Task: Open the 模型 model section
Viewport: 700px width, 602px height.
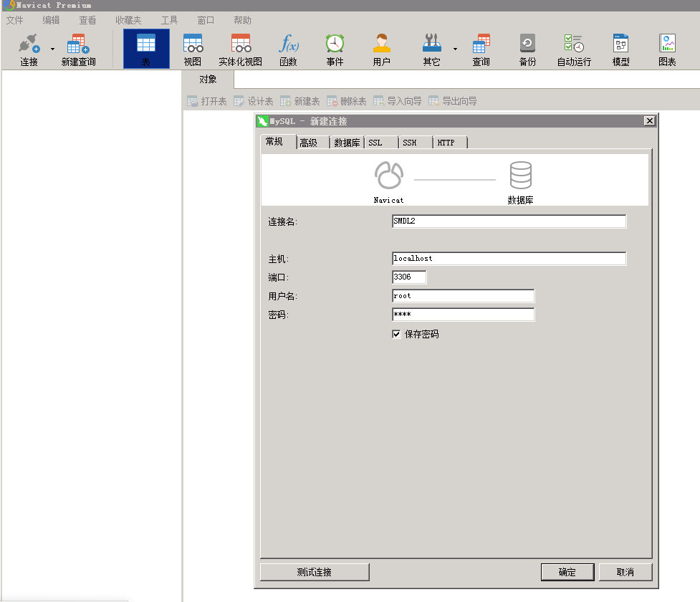Action: point(620,49)
